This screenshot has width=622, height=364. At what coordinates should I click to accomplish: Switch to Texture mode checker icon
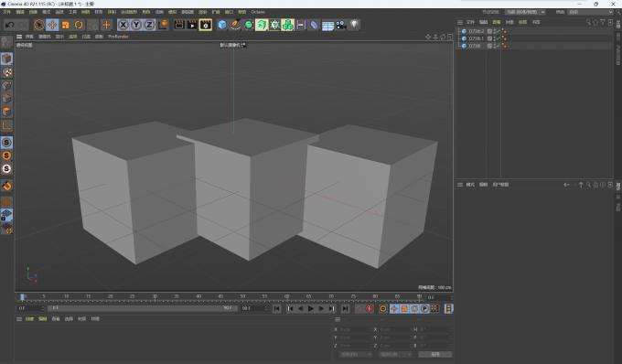coord(6,72)
